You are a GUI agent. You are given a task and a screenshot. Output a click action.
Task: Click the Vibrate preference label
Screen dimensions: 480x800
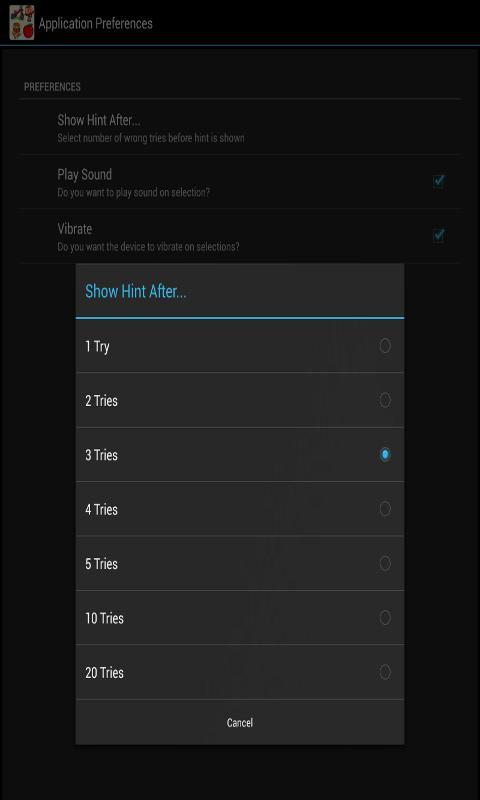click(74, 229)
